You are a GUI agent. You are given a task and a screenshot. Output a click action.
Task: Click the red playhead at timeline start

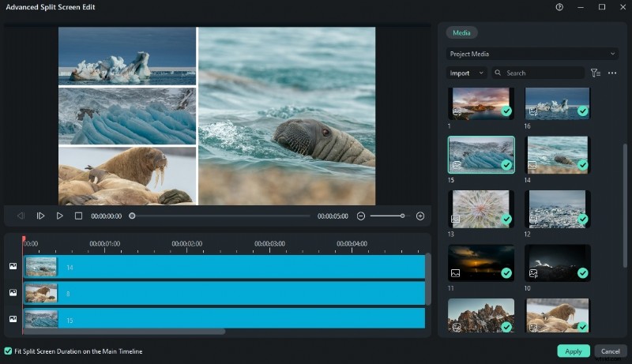[x=24, y=239]
